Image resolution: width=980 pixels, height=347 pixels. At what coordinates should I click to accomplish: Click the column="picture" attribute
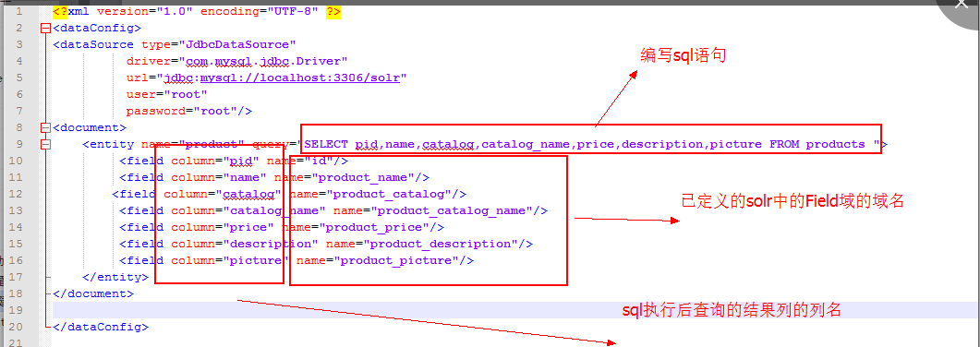tap(229, 260)
